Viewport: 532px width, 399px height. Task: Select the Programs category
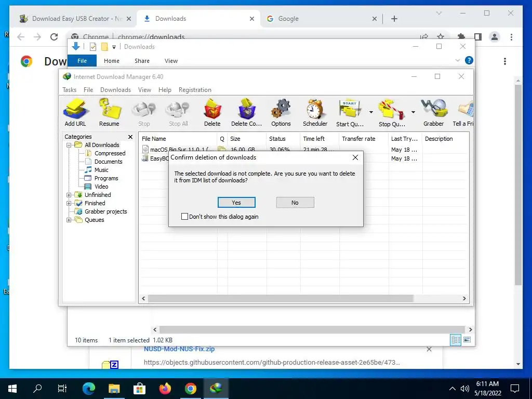[x=106, y=178]
